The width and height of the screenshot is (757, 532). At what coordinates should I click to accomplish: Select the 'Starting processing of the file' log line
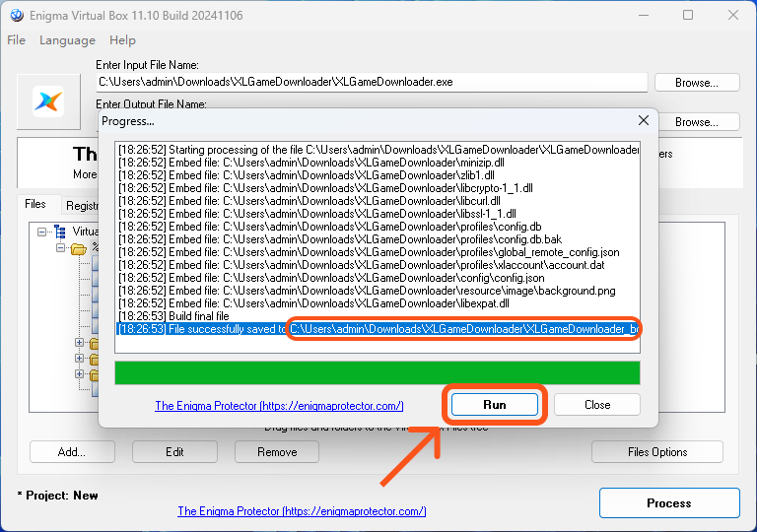[x=378, y=150]
